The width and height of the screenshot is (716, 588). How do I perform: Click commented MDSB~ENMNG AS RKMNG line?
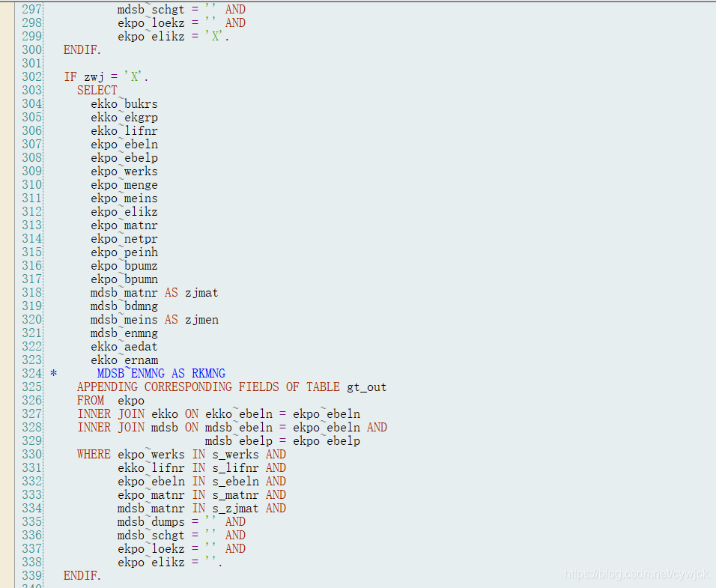tap(161, 374)
